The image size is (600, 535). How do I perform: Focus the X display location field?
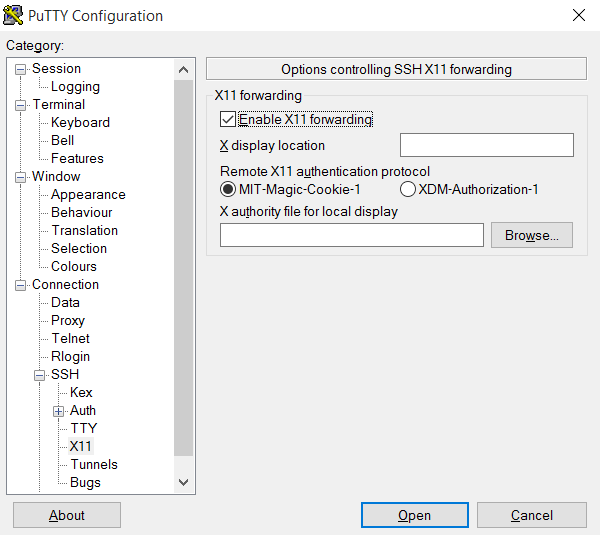(486, 145)
